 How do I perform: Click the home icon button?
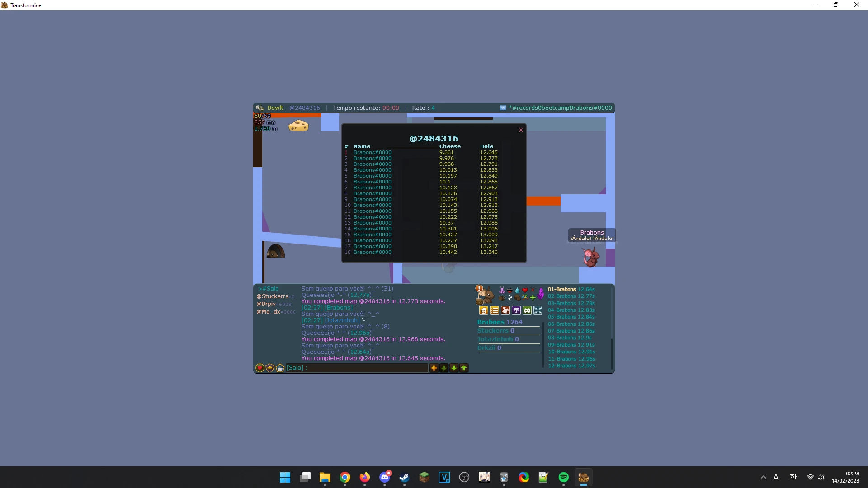click(x=484, y=310)
